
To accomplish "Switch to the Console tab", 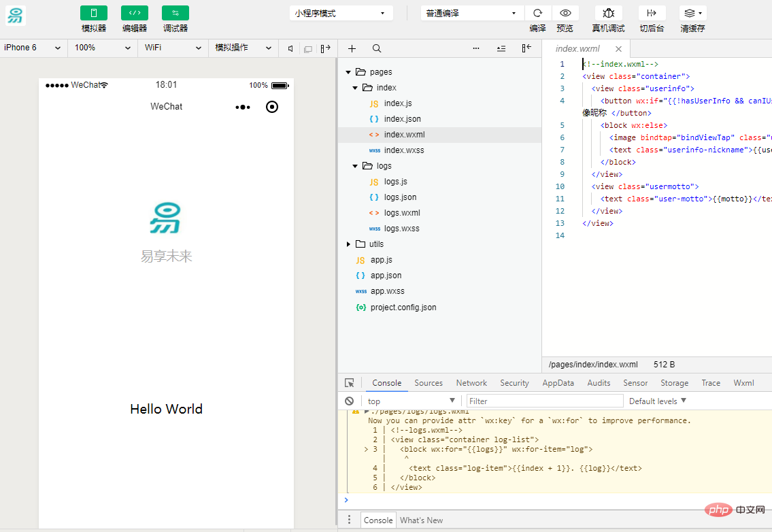I will (386, 383).
